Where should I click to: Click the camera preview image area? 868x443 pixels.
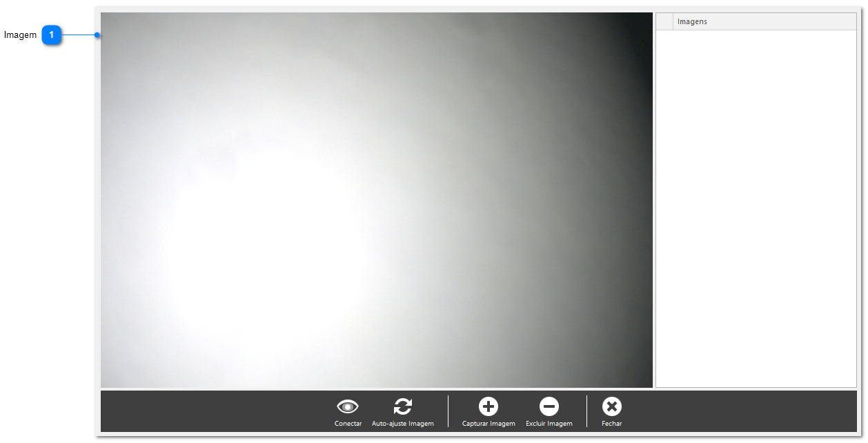pos(377,200)
